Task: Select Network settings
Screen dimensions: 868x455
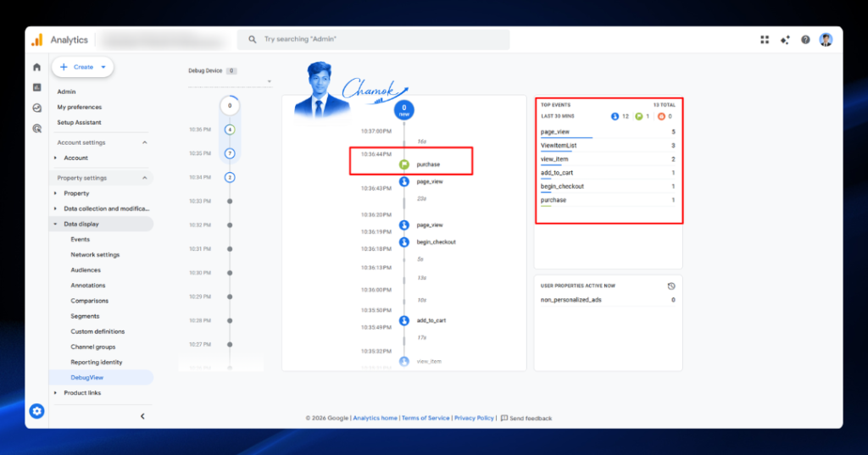Action: (95, 255)
